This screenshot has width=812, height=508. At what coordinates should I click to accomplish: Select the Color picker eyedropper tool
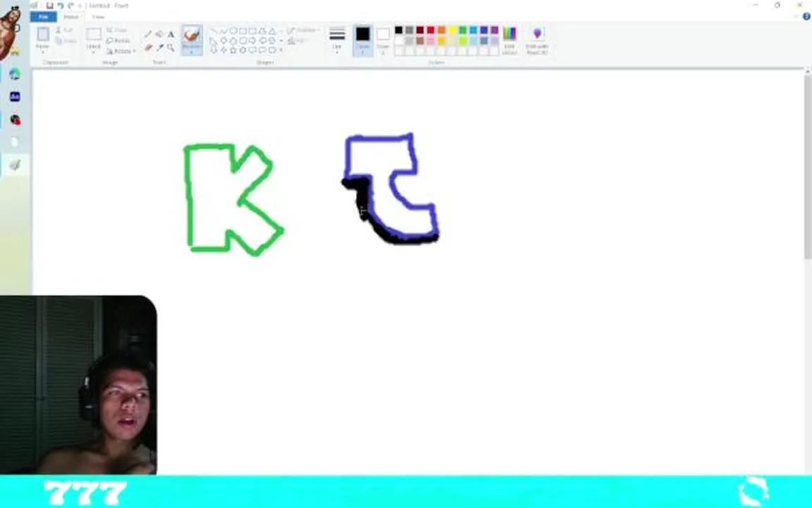(x=159, y=48)
